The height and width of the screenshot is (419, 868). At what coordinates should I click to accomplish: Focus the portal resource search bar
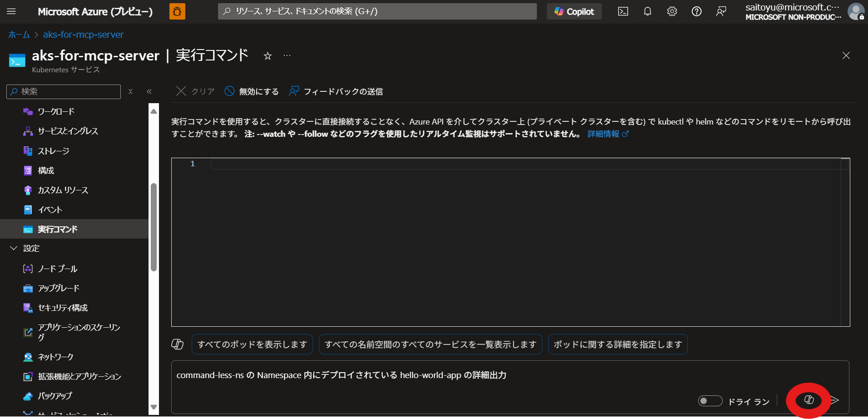click(x=377, y=11)
